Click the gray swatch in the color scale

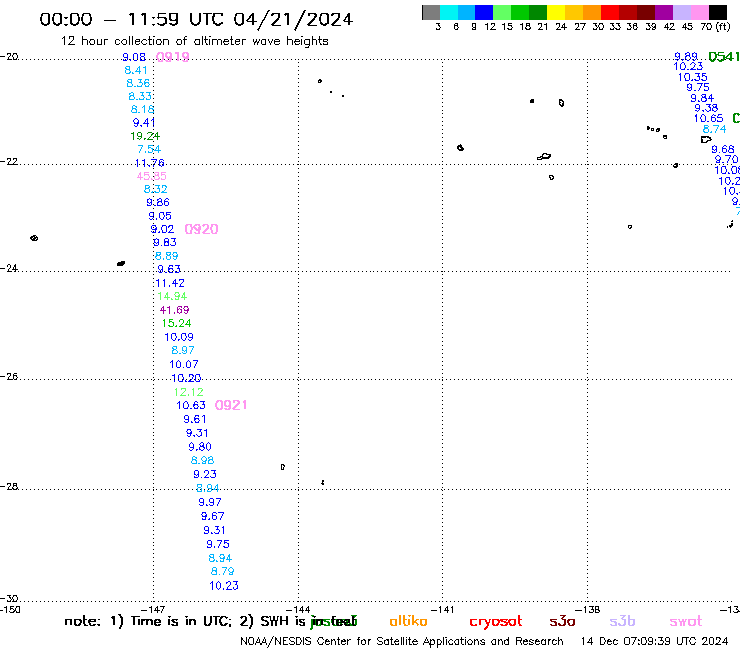[431, 12]
